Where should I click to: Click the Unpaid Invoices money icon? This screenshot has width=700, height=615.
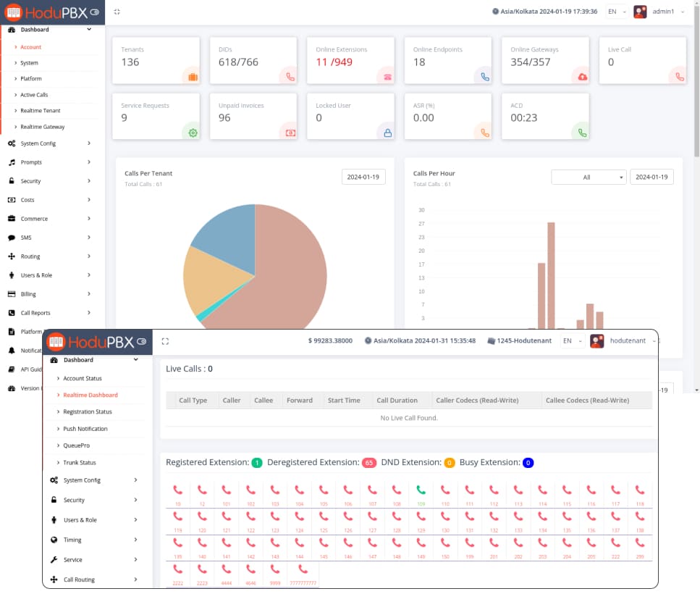pyautogui.click(x=290, y=133)
